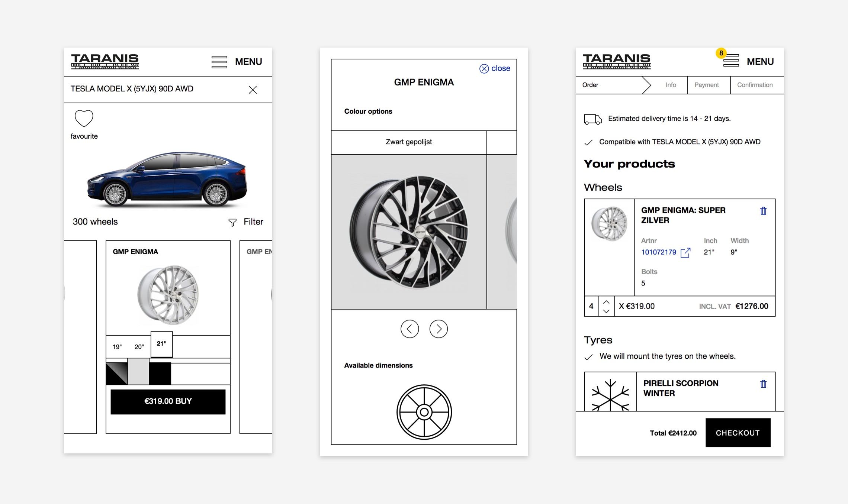Click the favourite heart icon
The width and height of the screenshot is (848, 504).
84,119
